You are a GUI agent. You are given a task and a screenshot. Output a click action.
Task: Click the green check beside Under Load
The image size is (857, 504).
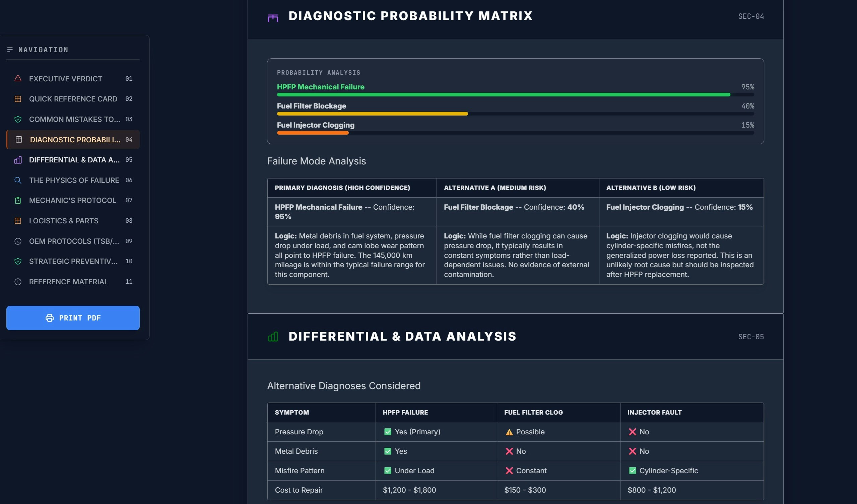coord(388,471)
